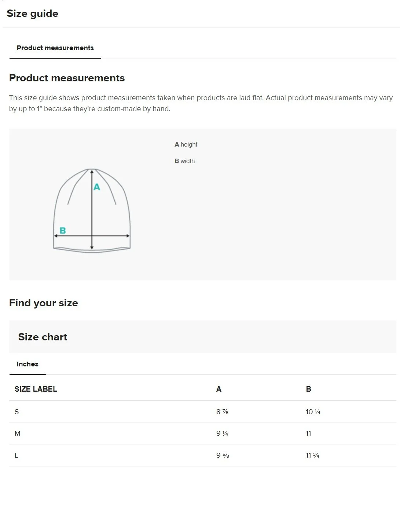Click the 10 ¼ width value for S

coord(313,412)
